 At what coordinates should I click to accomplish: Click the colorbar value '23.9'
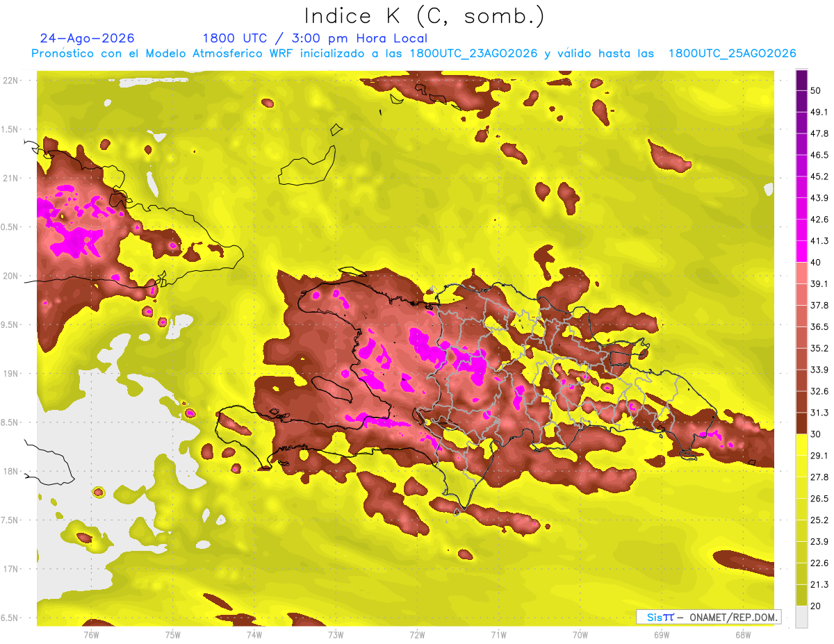click(x=819, y=542)
